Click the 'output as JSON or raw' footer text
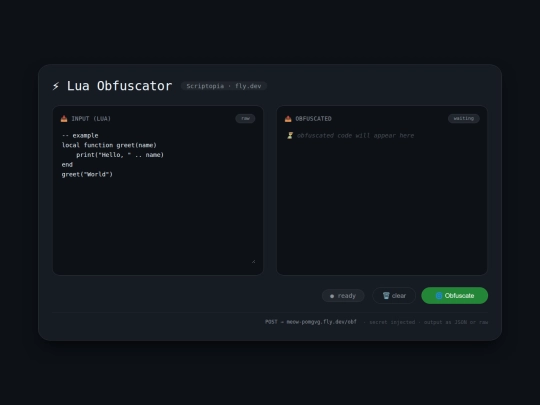 [x=456, y=322]
